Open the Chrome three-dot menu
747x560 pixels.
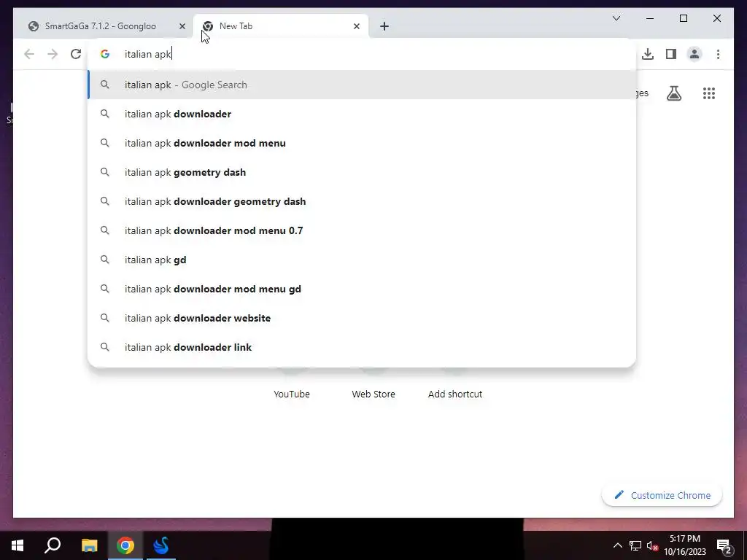click(718, 54)
